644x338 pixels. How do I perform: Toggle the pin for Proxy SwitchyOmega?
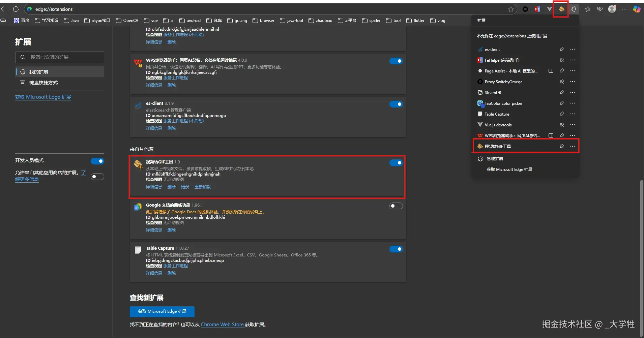pyautogui.click(x=562, y=82)
